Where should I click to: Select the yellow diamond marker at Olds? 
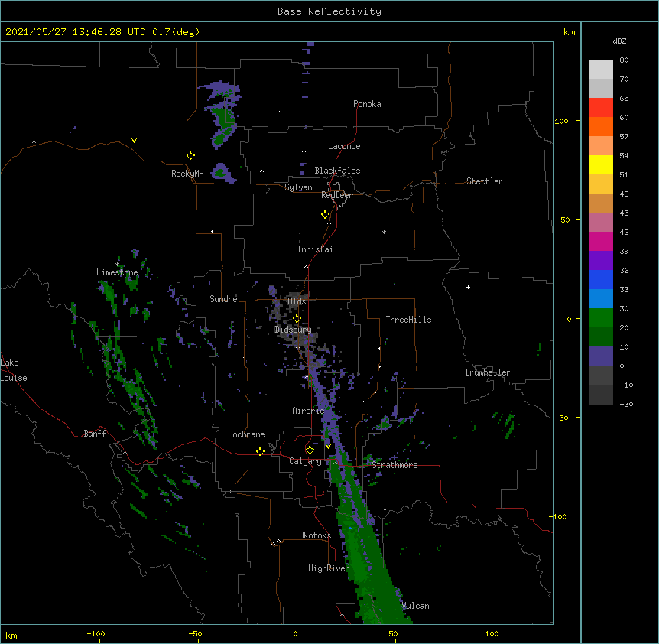(x=297, y=319)
